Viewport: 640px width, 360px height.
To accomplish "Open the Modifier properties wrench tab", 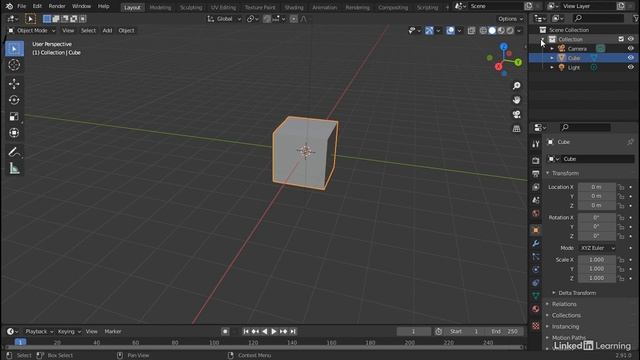I will (536, 244).
